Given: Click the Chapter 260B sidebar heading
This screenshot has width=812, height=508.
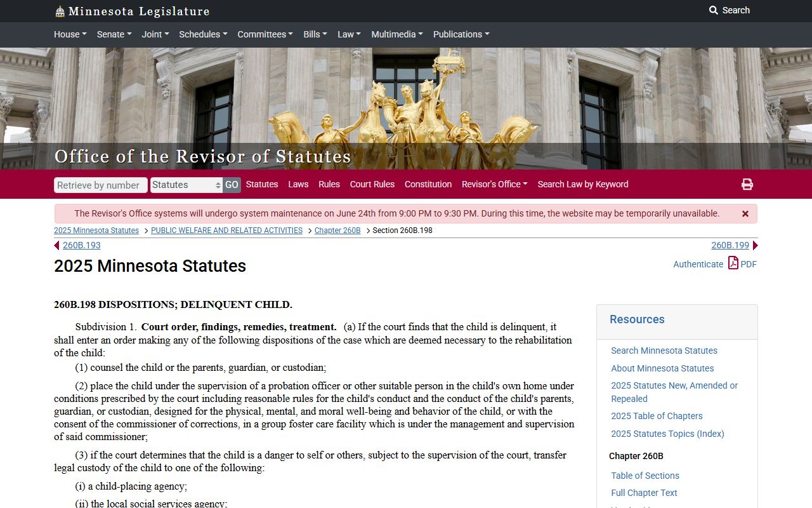Looking at the screenshot, I should point(636,456).
